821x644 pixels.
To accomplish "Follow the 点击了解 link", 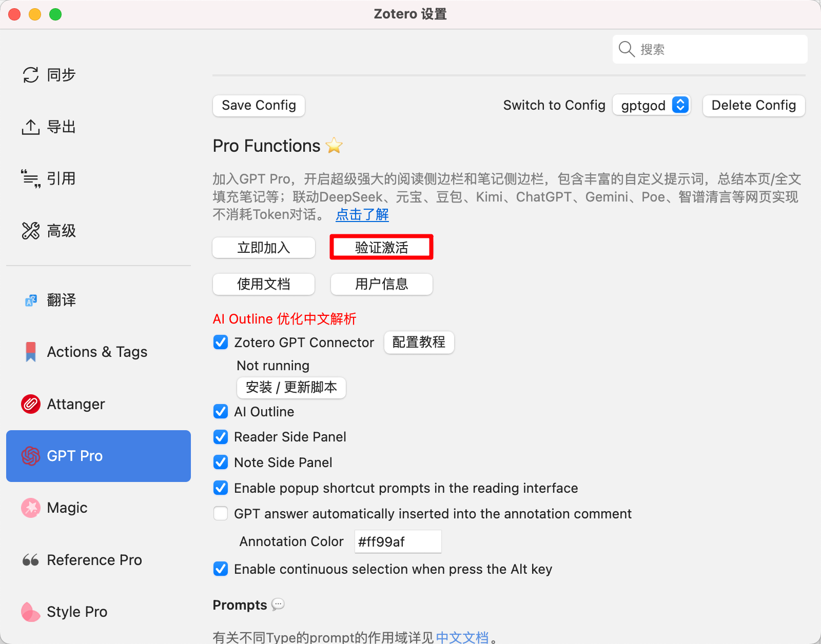I will (362, 214).
